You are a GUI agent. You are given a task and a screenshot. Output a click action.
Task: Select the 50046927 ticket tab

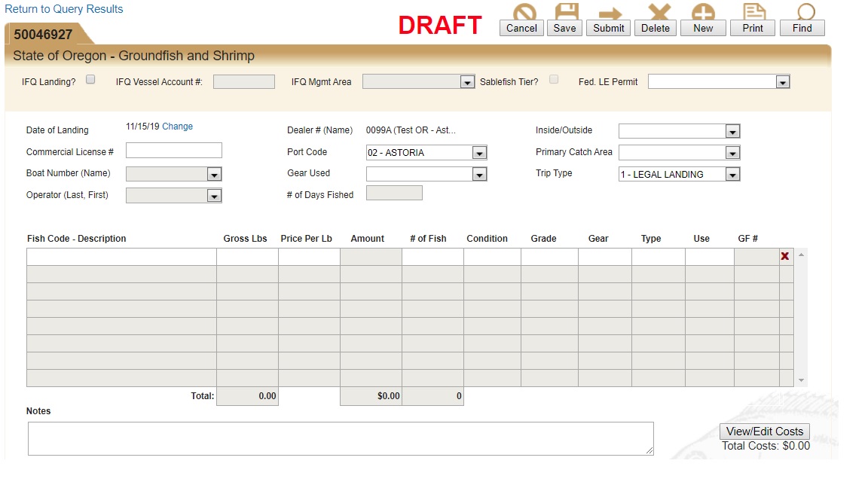44,35
